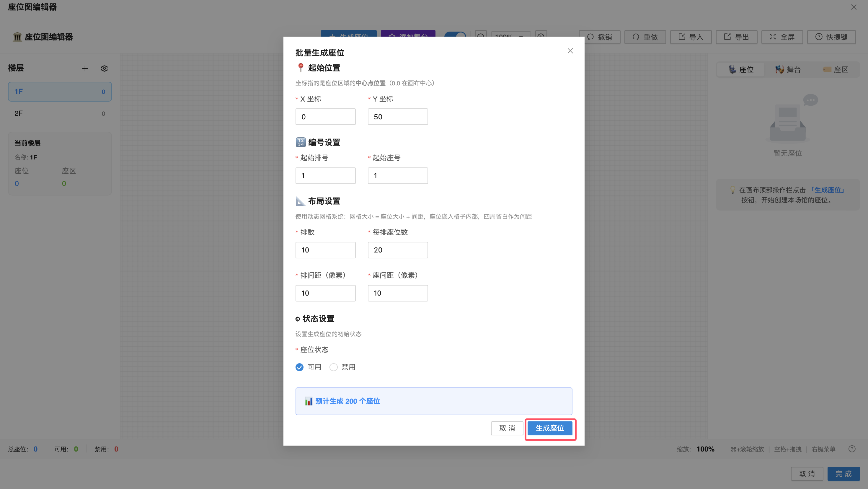Click the add floor plus icon
The image size is (868, 489).
click(85, 69)
